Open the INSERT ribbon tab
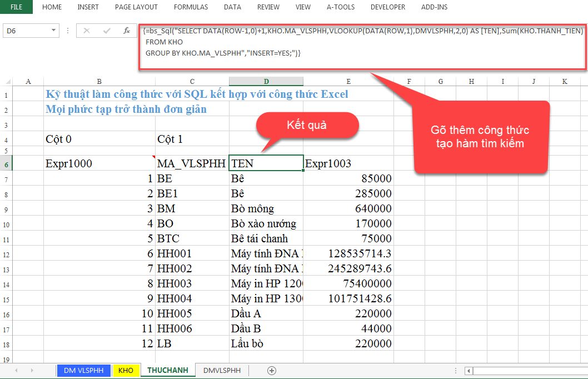This screenshot has width=588, height=379. click(88, 7)
